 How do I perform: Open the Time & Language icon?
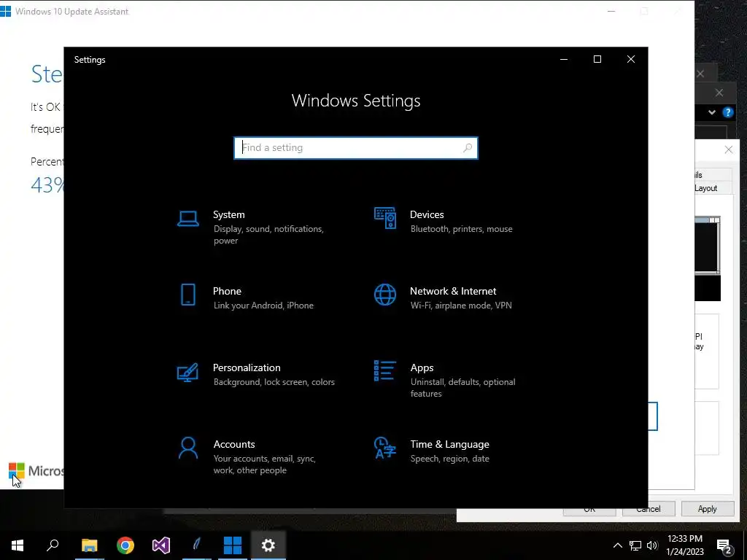point(385,448)
